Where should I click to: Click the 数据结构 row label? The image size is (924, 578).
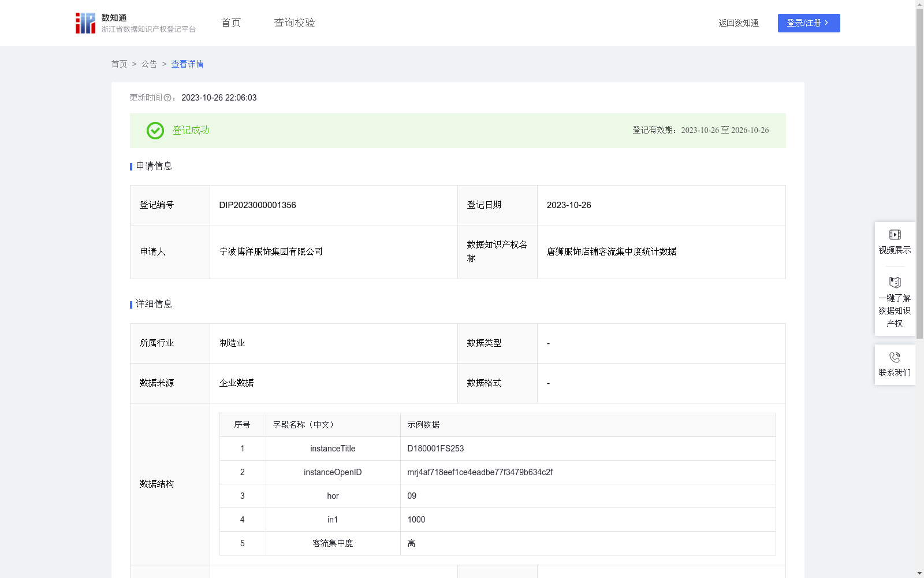pos(157,484)
